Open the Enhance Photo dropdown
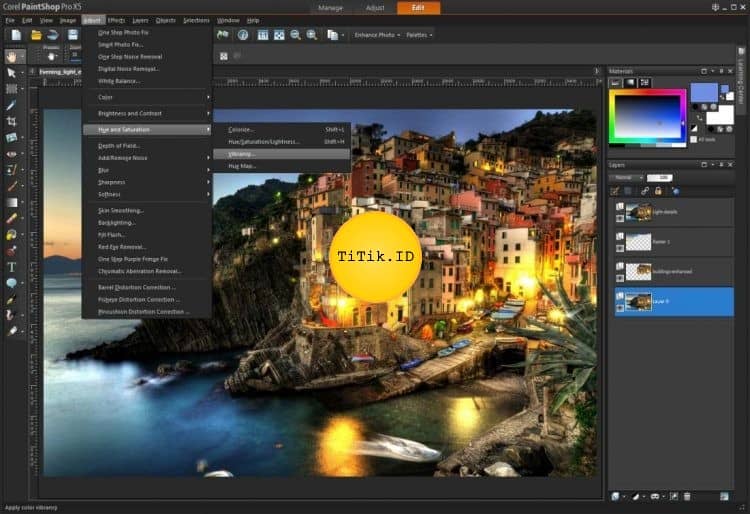 click(x=377, y=35)
